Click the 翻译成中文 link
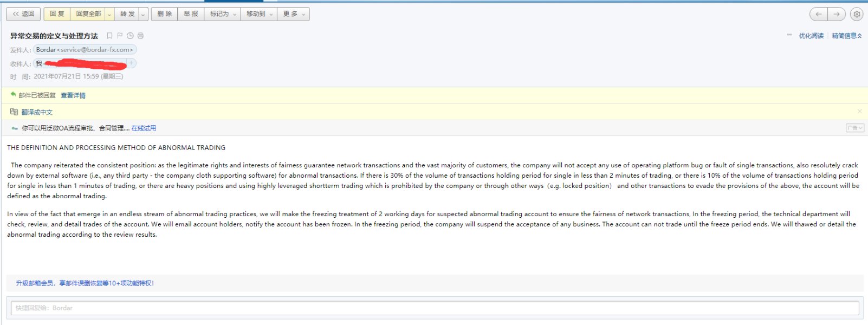The height and width of the screenshot is (325, 868). 37,112
